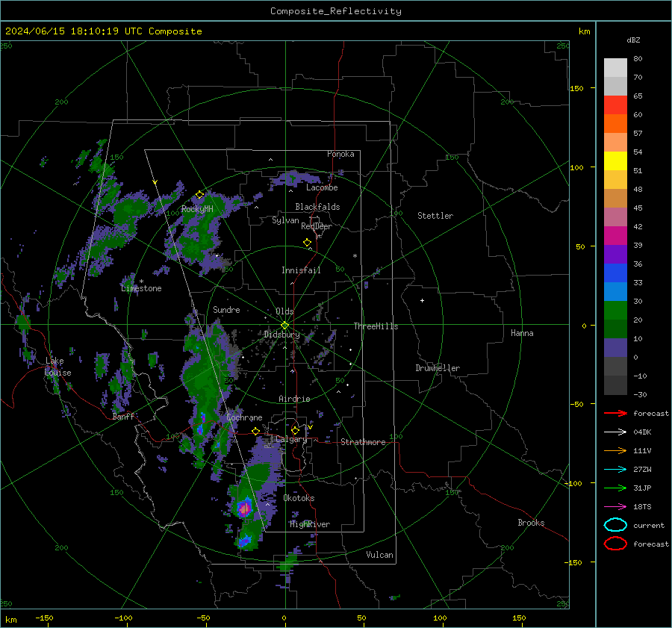Click the Olds city label
This screenshot has width=672, height=628.
click(x=284, y=311)
